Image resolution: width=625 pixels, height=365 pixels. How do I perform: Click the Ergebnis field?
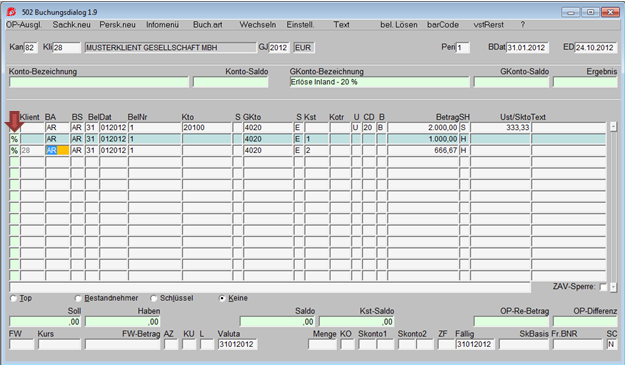(585, 82)
